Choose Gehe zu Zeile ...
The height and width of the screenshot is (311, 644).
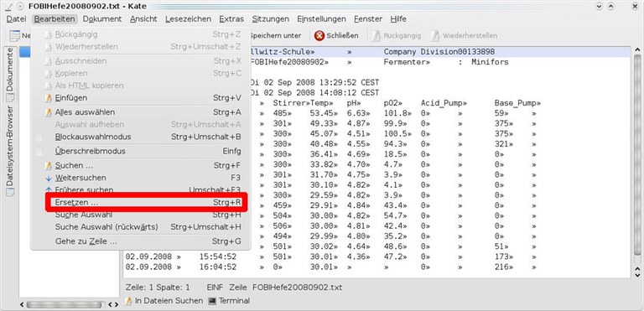[142, 241]
